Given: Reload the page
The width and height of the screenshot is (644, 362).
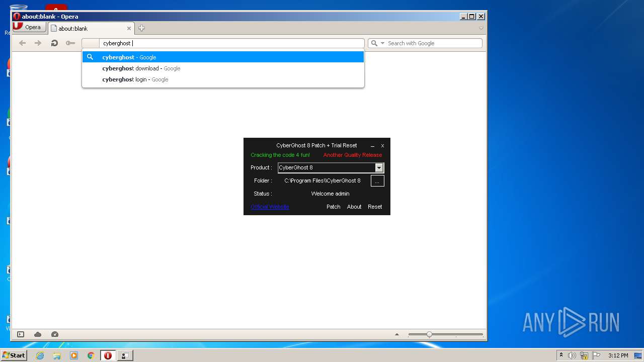Looking at the screenshot, I should [54, 43].
